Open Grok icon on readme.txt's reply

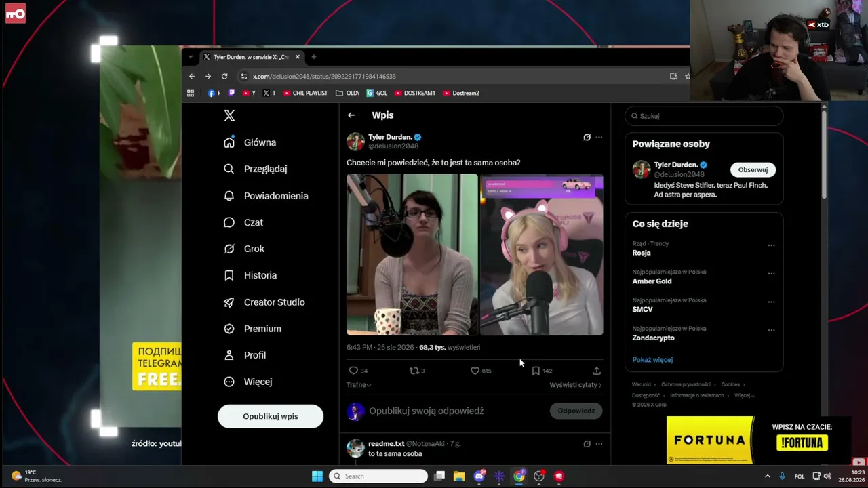587,444
